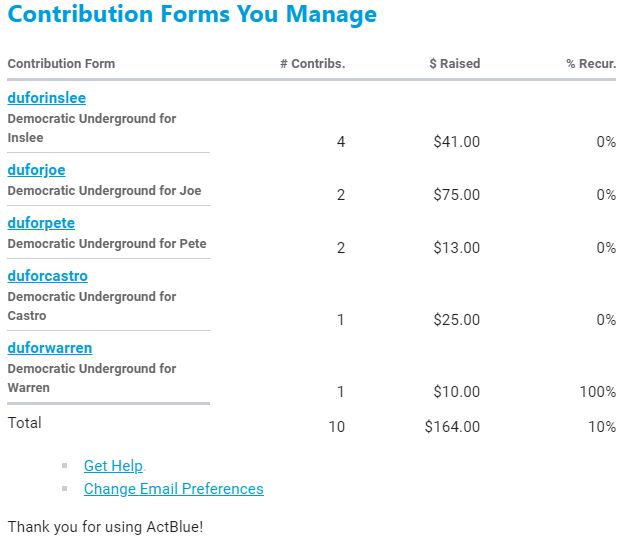Open the duforjoe contribution form link
Screen dimensions: 627x541
37,170
